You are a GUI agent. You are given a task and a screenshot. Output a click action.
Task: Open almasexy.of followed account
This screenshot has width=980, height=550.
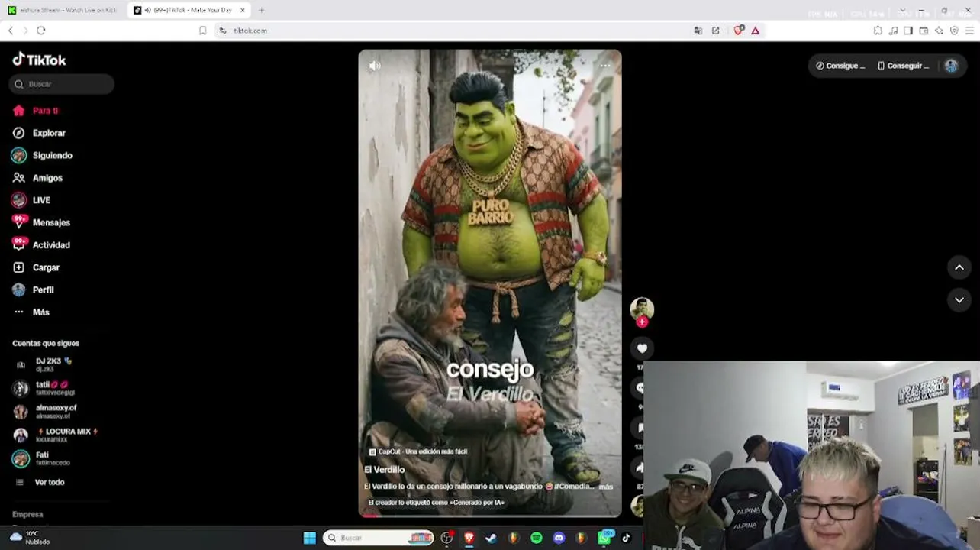(46, 412)
